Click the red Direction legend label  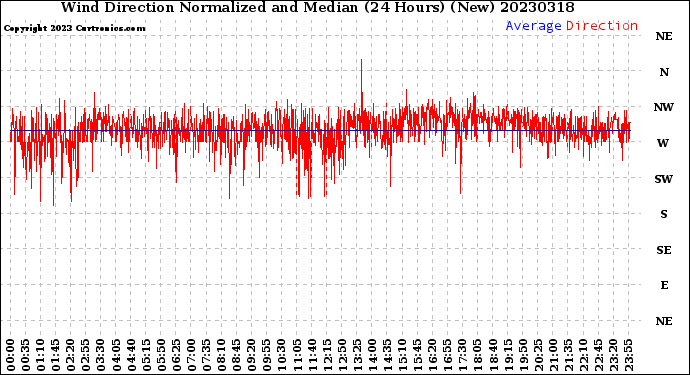pos(602,26)
